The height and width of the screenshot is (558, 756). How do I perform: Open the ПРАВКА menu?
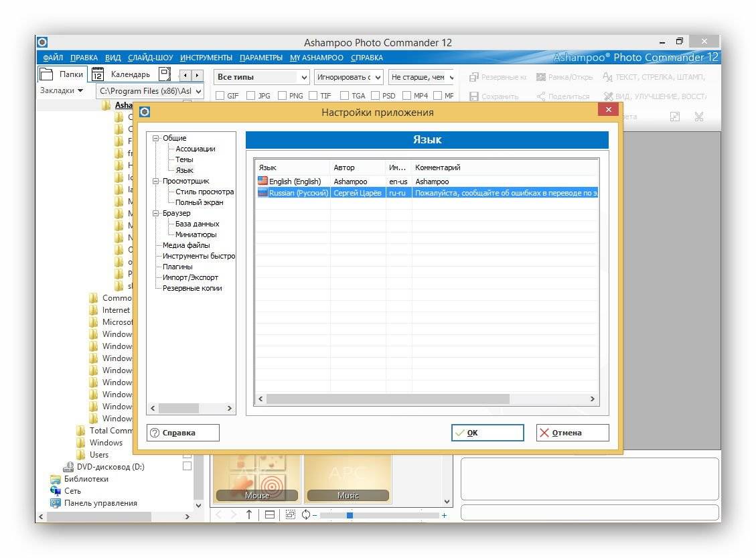pyautogui.click(x=84, y=58)
